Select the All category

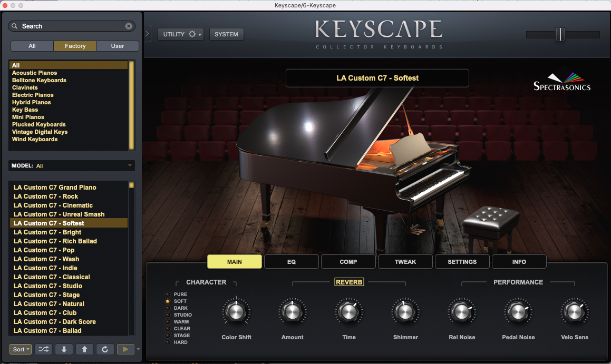[69, 65]
